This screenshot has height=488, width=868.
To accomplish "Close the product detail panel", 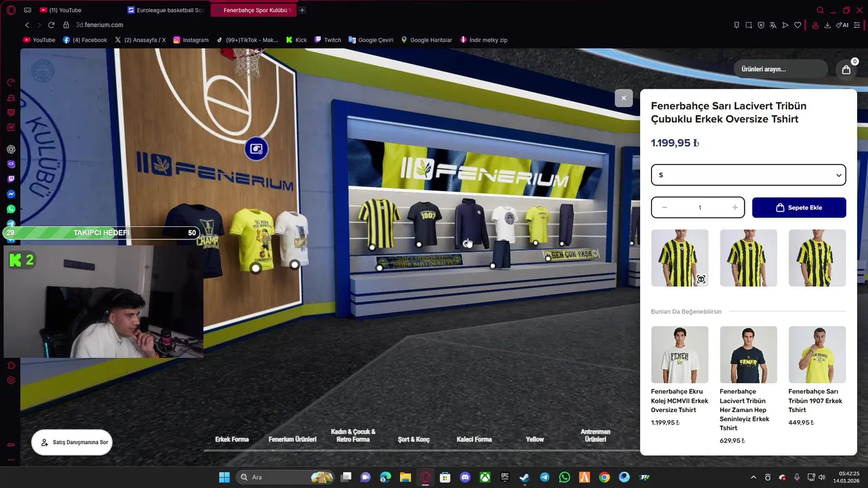I will point(624,98).
